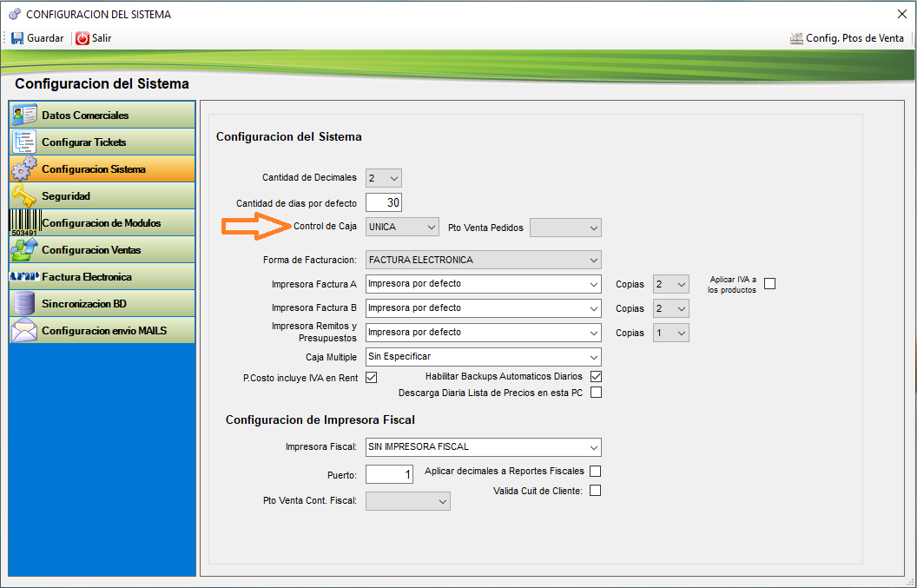917x588 pixels.
Task: Check Valida Cuit de Cliente box
Action: [x=596, y=491]
